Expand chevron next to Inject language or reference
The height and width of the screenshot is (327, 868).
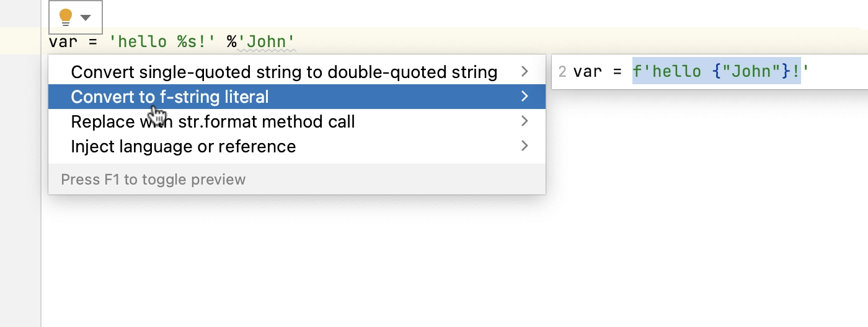tap(525, 146)
